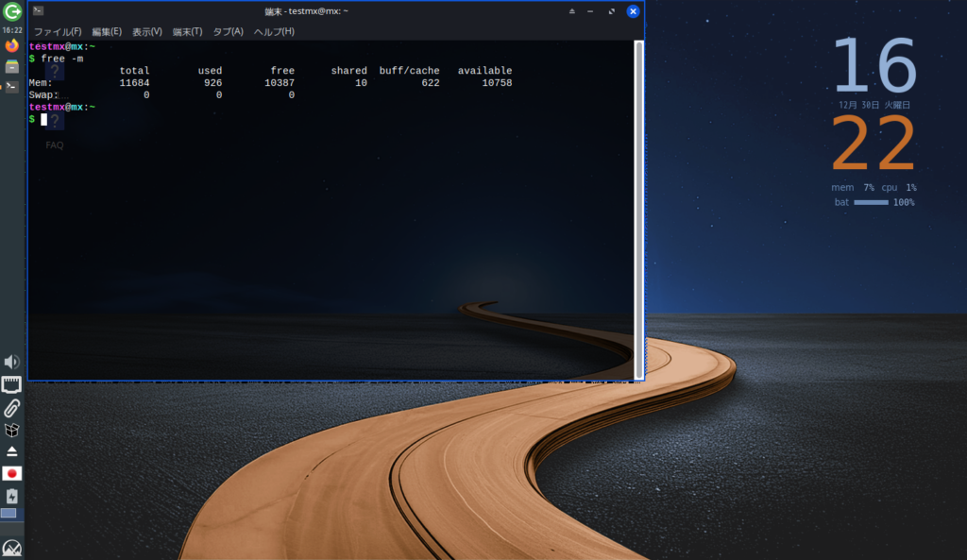The width and height of the screenshot is (967, 560).
Task: Select the workspace switcher thumbnail
Action: (8, 514)
